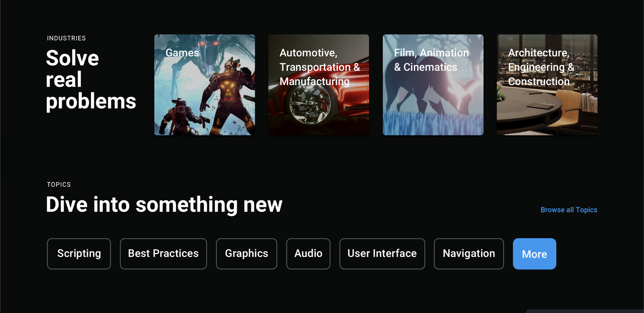
Task: Open the Automotive, Transportation & Manufacturing card title
Action: pyautogui.click(x=319, y=67)
